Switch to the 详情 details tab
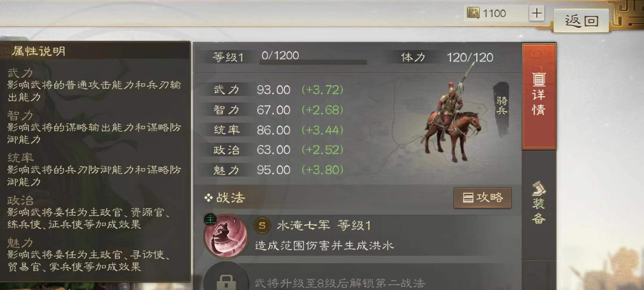The height and width of the screenshot is (290, 644). (539, 96)
